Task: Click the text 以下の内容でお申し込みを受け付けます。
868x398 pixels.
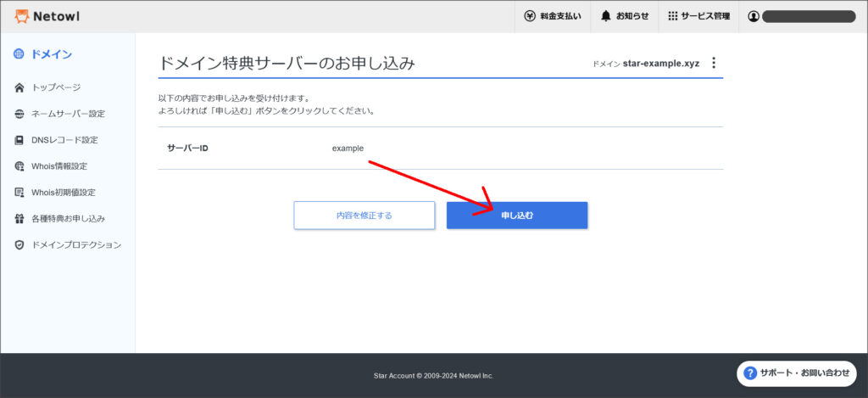Action: [234, 98]
